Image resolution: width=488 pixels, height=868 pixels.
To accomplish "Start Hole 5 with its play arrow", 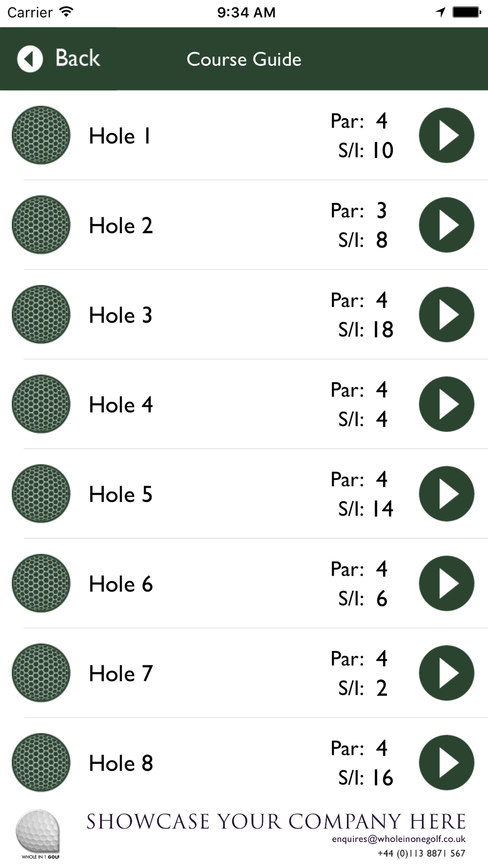I will click(x=447, y=494).
